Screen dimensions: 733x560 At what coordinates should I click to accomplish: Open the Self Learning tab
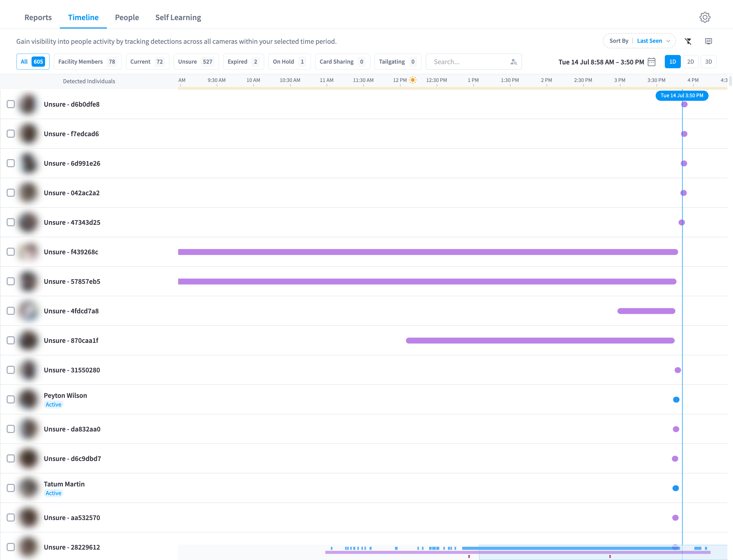[x=178, y=17]
